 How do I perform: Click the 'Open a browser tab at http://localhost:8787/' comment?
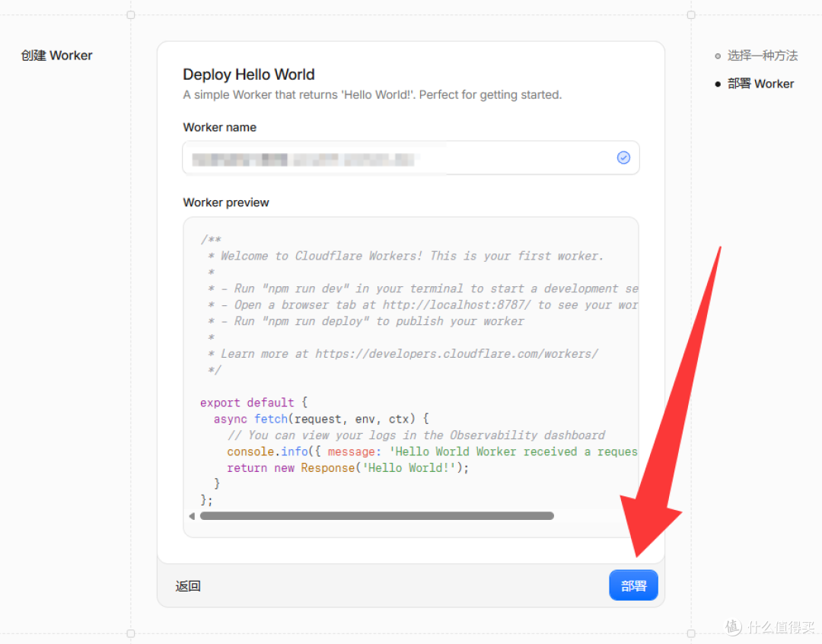click(422, 304)
